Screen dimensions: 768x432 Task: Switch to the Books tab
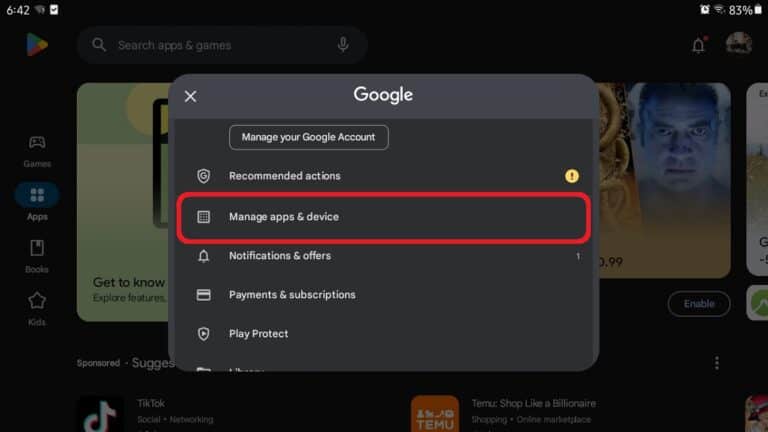[37, 257]
